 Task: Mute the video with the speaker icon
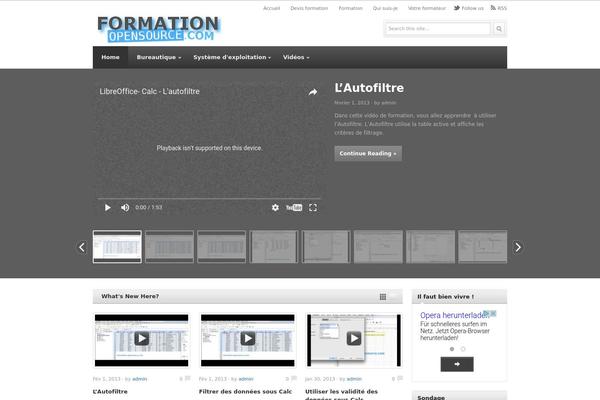coord(125,207)
